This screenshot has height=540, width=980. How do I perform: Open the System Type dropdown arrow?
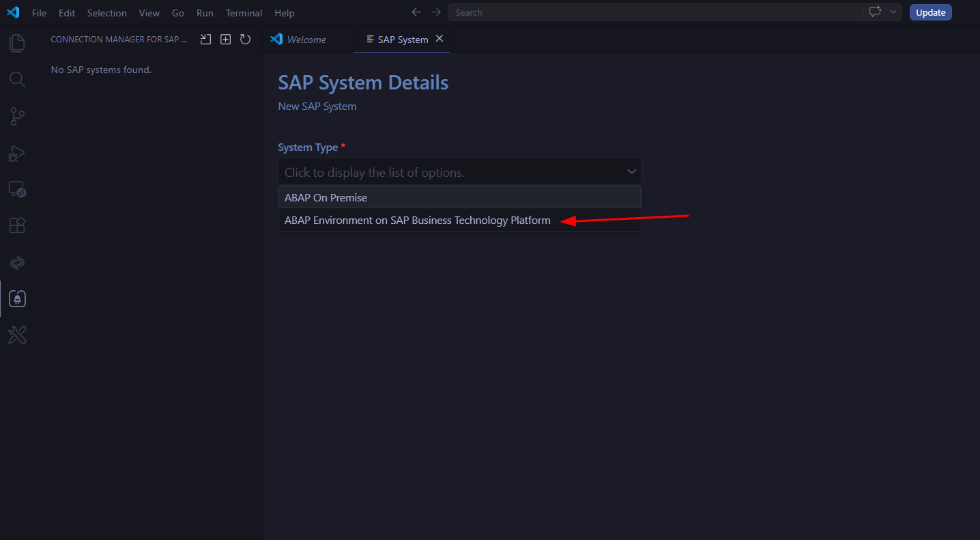[631, 172]
